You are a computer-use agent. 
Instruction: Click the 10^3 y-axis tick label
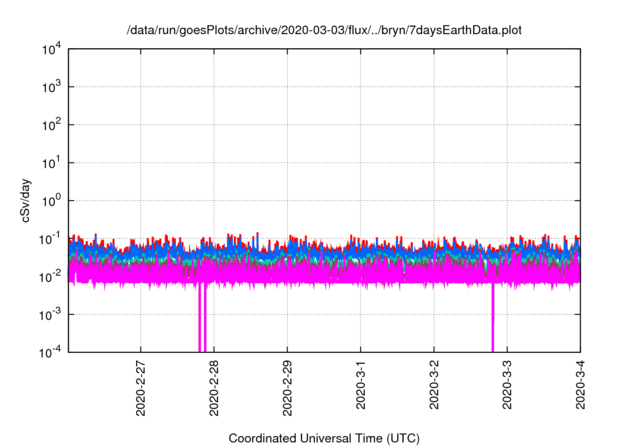pos(52,87)
